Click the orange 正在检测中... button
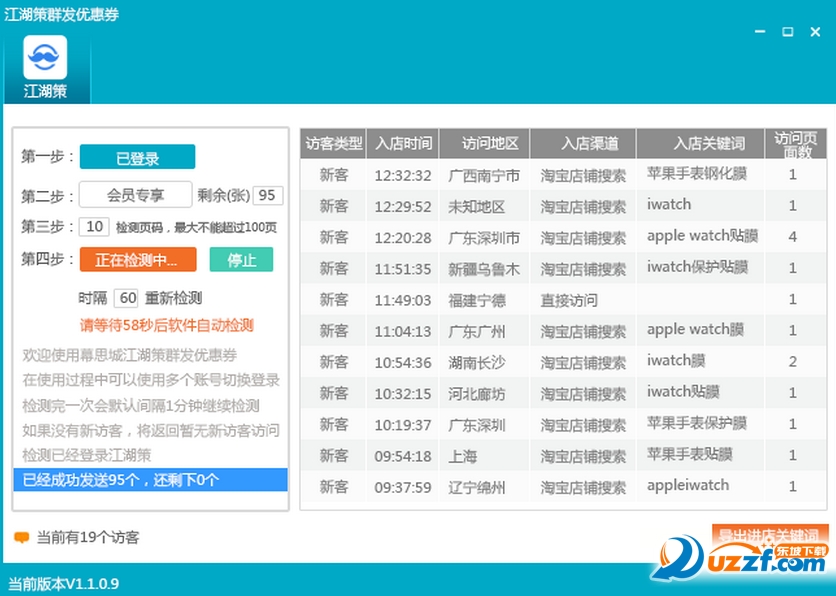836x596 pixels. (138, 260)
